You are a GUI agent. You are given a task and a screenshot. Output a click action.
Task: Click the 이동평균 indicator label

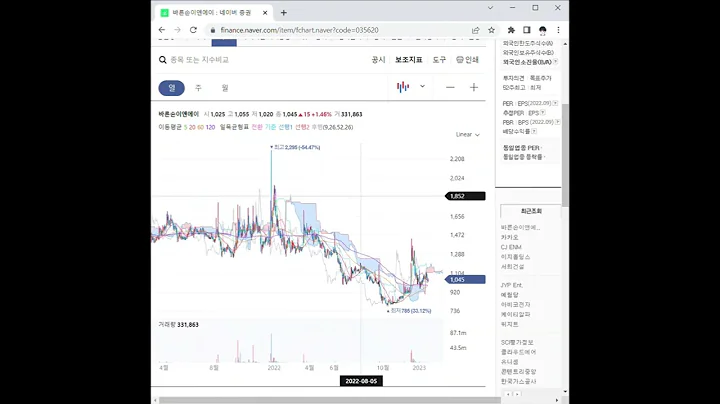(x=170, y=127)
